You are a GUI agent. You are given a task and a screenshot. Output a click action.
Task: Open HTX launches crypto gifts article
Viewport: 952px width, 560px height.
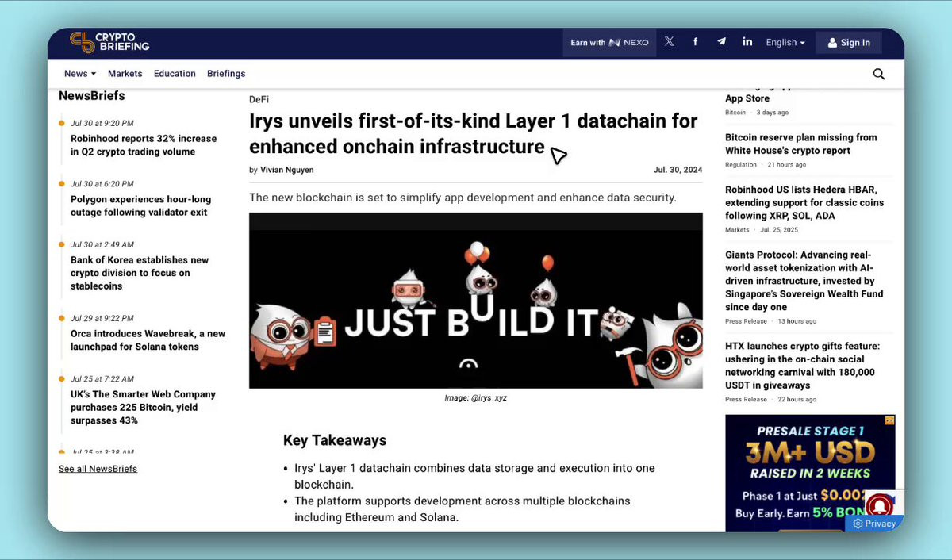click(802, 366)
